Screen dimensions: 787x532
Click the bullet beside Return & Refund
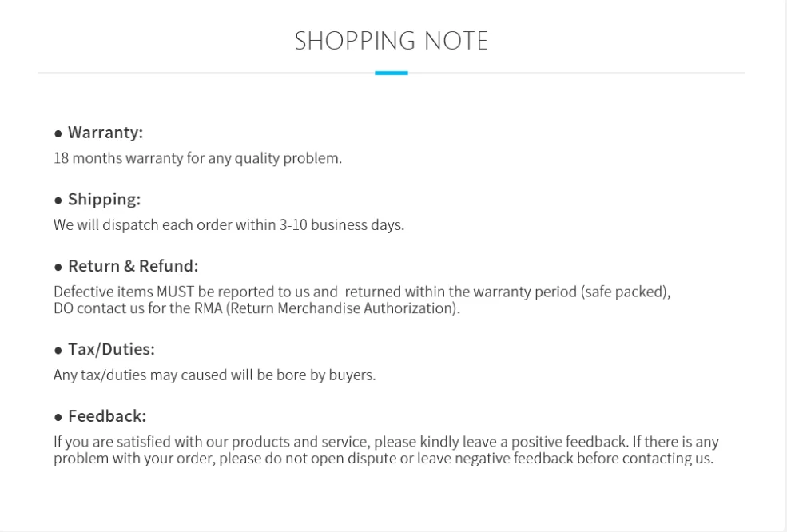click(58, 267)
